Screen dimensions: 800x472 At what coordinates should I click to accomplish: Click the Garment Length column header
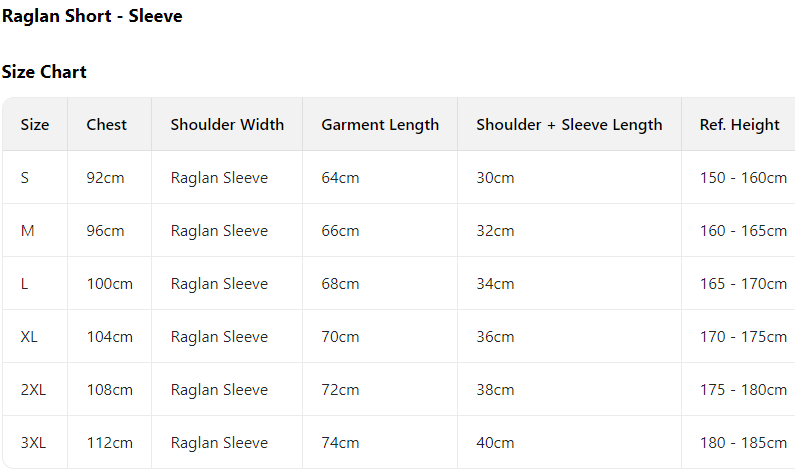point(380,125)
